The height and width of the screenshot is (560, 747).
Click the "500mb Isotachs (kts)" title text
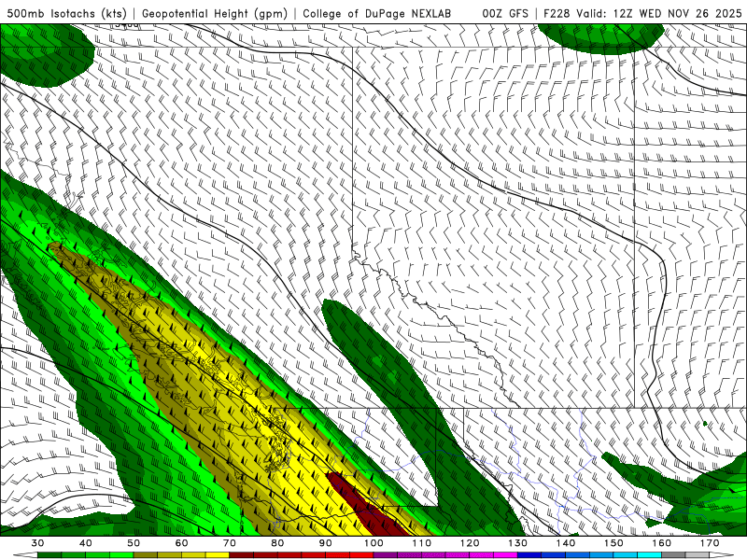67,13
